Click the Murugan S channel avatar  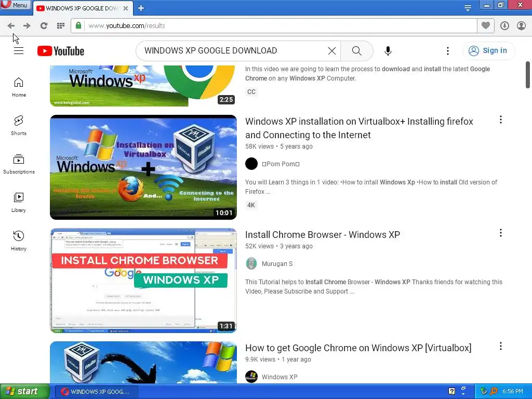click(x=251, y=263)
